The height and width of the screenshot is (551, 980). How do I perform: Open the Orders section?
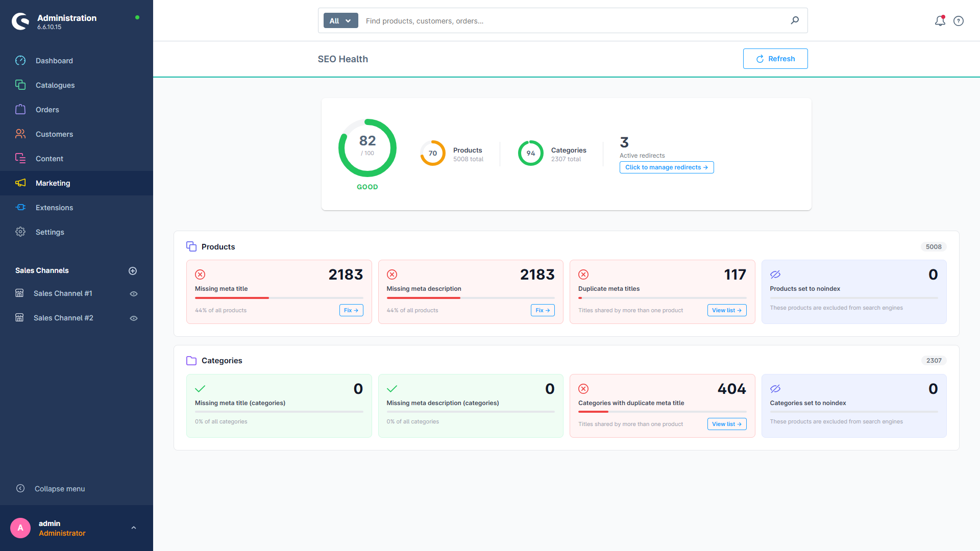coord(20,109)
